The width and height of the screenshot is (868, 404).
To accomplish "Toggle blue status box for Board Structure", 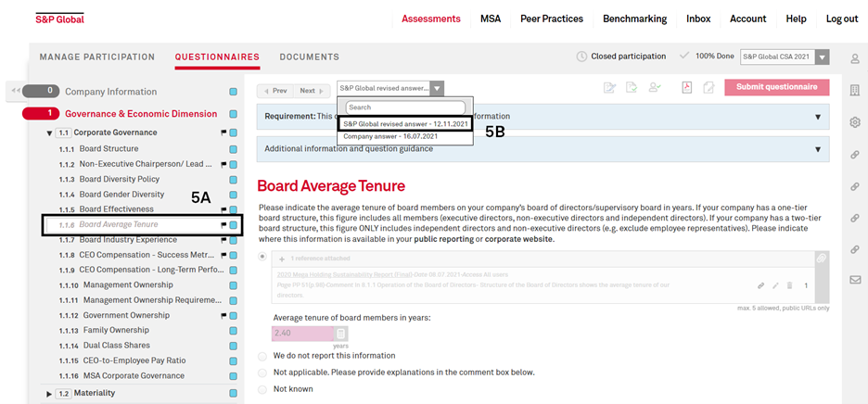I will (234, 149).
